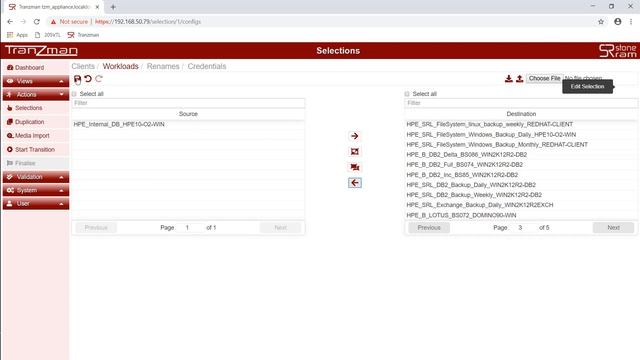
Task: Click the browser reload button
Action: pyautogui.click(x=37, y=22)
